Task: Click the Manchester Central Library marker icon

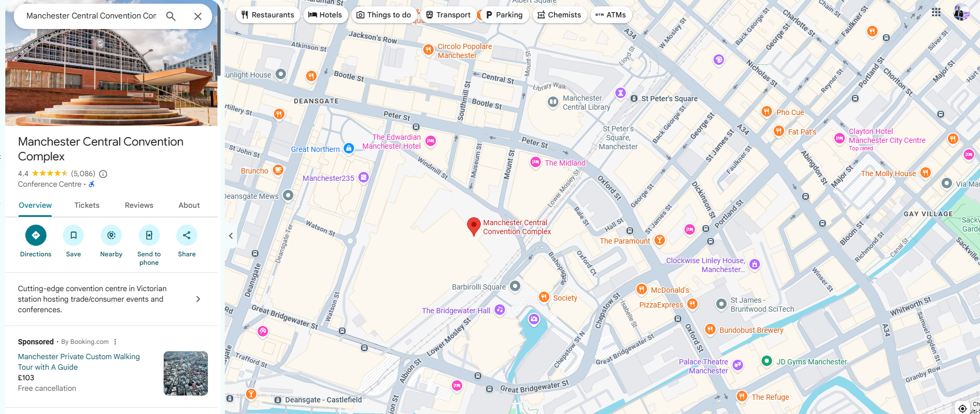Action: [553, 102]
